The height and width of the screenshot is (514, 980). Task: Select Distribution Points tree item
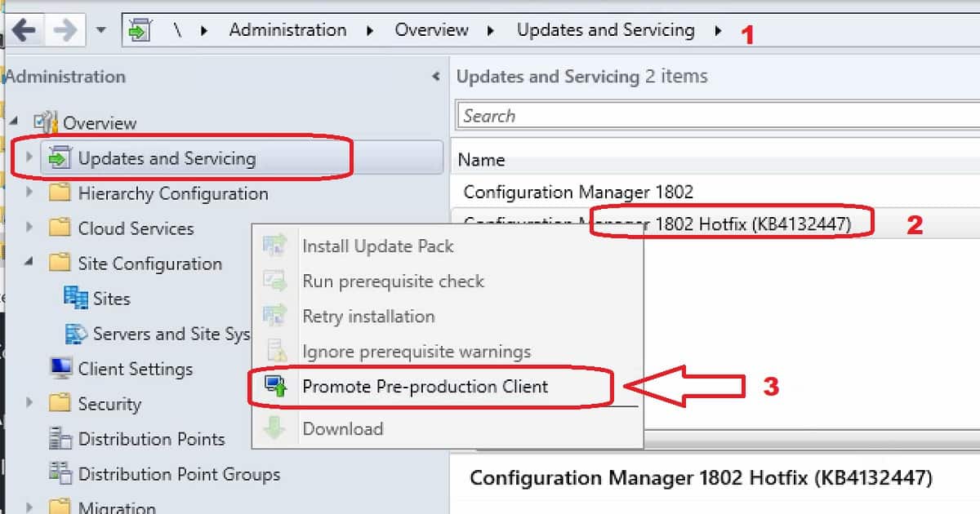151,439
